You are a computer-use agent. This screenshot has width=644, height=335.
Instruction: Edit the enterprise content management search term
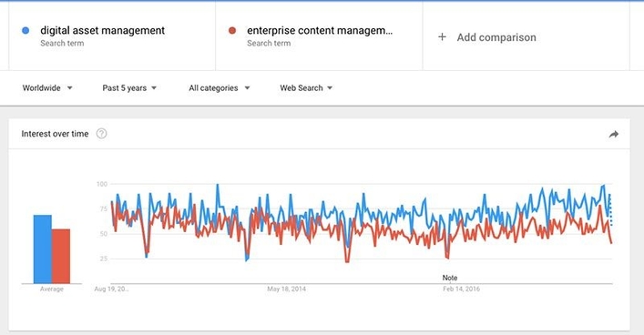tap(320, 30)
